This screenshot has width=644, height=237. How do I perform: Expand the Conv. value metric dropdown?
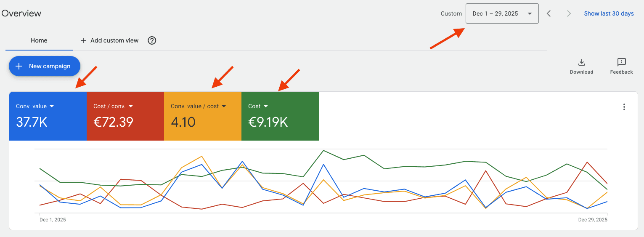pyautogui.click(x=35, y=106)
